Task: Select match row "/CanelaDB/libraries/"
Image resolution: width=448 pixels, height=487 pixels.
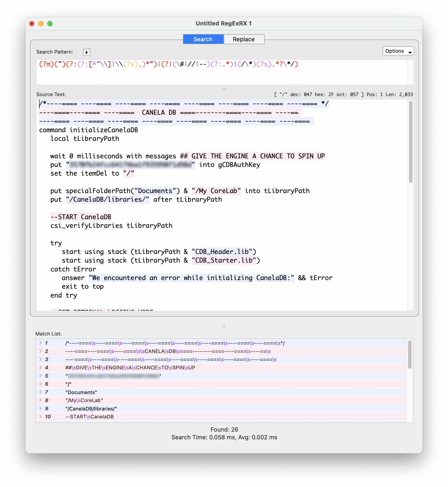Action: pyautogui.click(x=91, y=408)
